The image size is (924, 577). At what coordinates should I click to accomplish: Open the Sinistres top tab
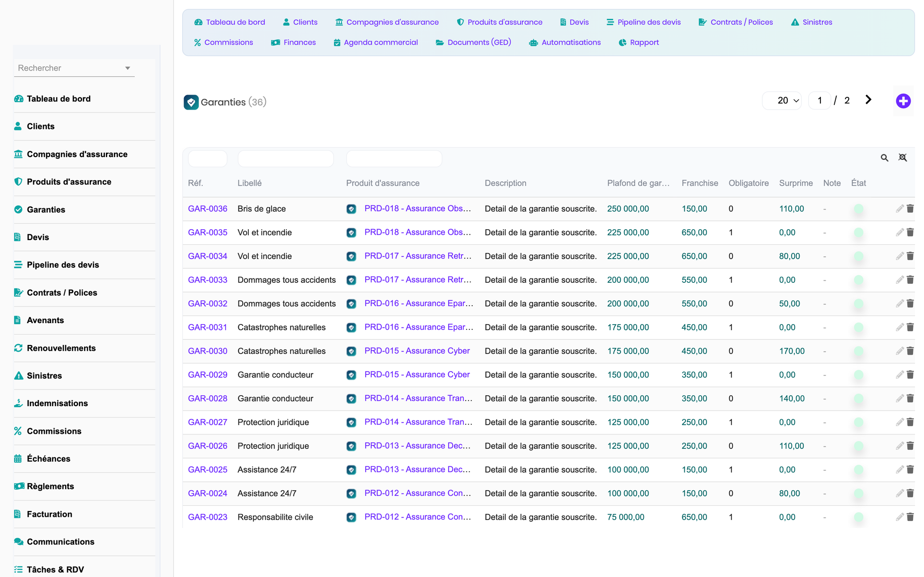[811, 22]
